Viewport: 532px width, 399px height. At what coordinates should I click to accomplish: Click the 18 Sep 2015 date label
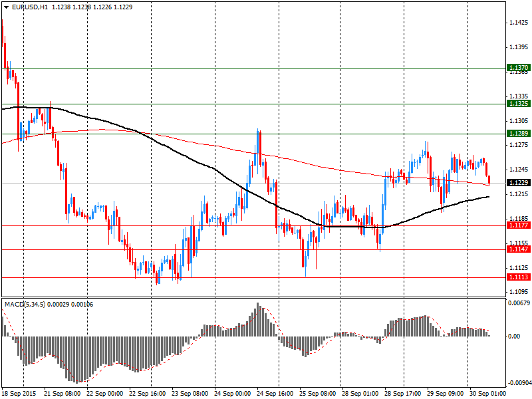19,394
